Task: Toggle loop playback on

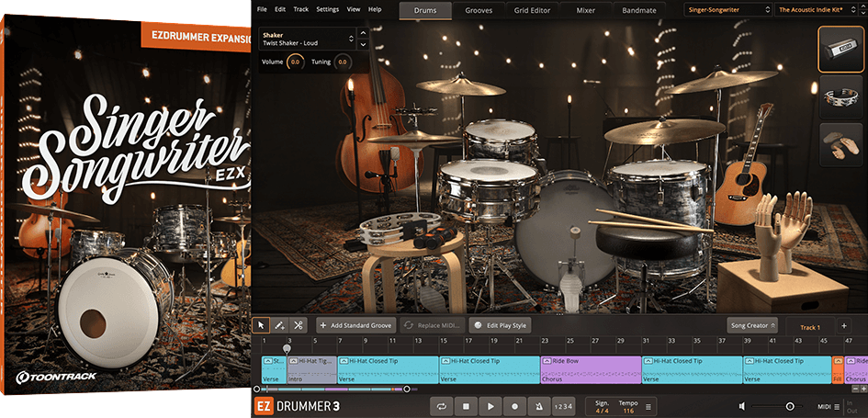Action: click(x=443, y=406)
